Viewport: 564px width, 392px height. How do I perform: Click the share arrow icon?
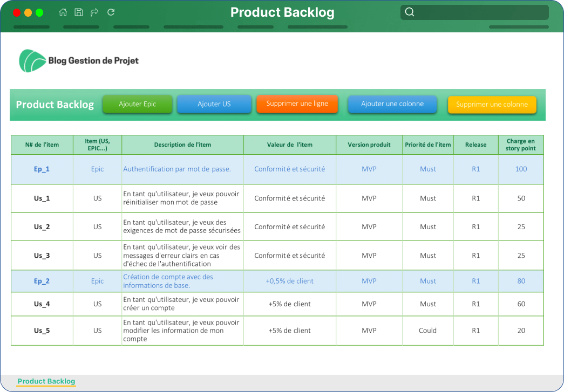tap(94, 12)
